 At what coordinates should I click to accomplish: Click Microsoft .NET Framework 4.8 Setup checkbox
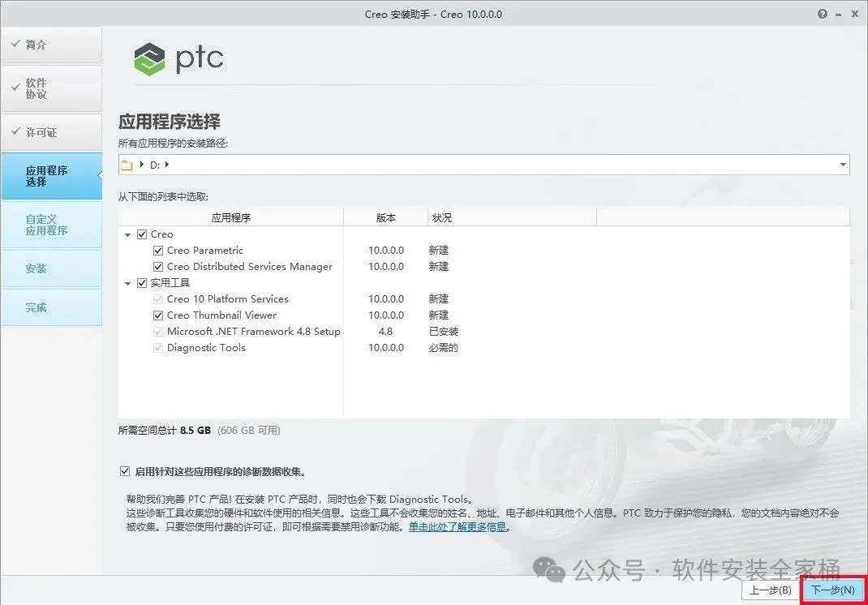point(157,332)
